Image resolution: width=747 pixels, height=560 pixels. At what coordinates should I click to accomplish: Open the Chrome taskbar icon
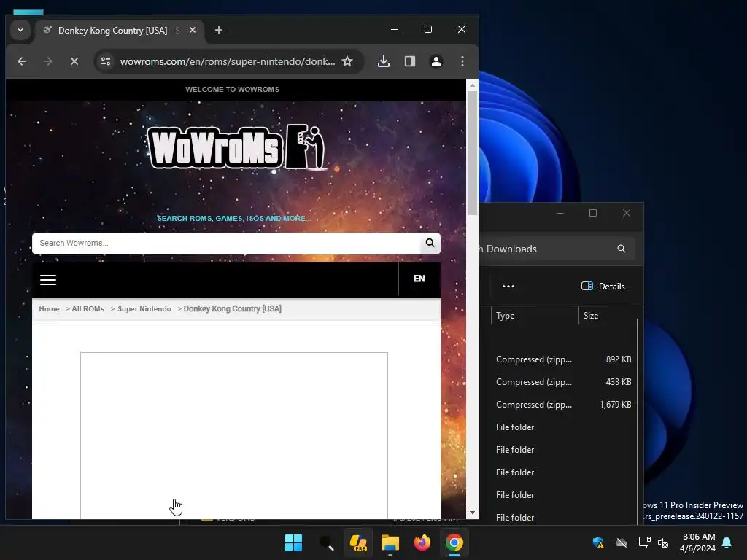[x=454, y=542]
